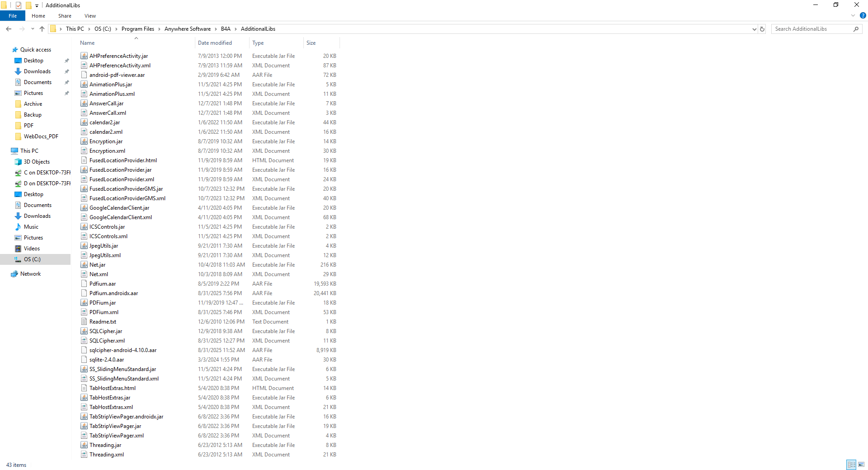
Task: Select the Pdfium.androidx.aar file
Action: pyautogui.click(x=113, y=293)
